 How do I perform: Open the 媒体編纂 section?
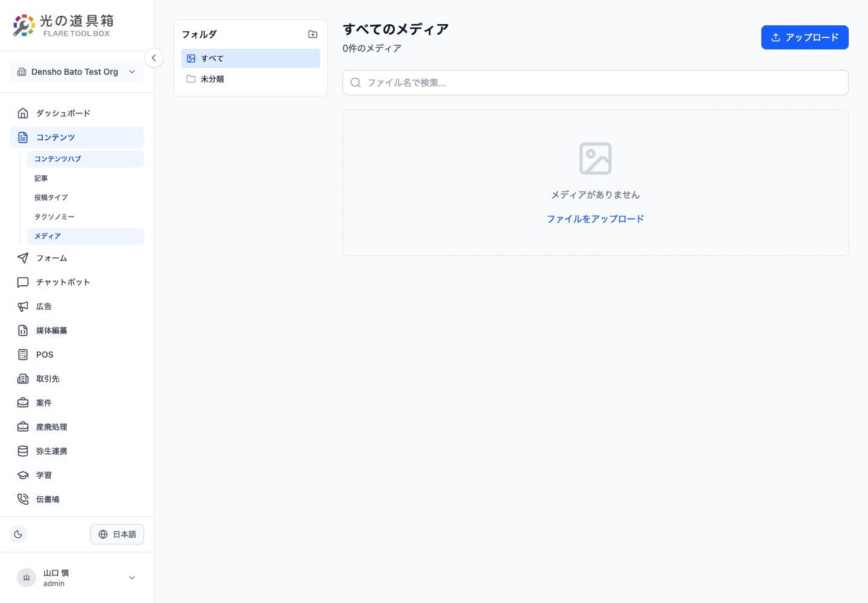point(77,330)
